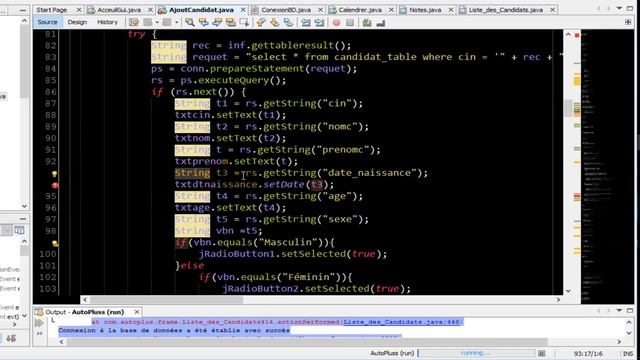
Task: Close the Start Page tab
Action: [x=79, y=9]
